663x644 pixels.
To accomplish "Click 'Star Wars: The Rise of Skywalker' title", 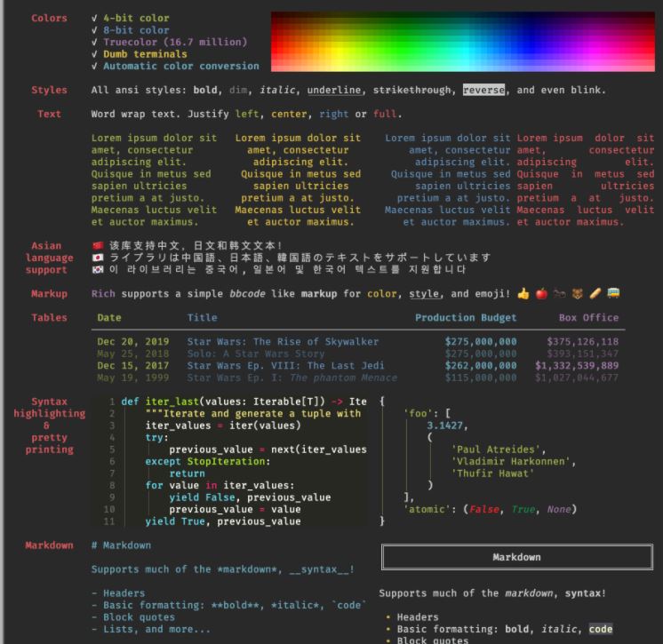I will tap(283, 341).
